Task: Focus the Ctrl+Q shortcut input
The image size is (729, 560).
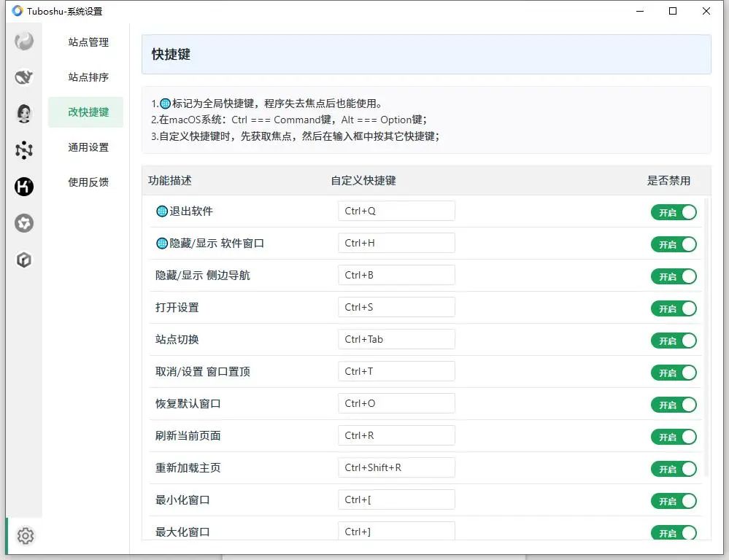Action: click(x=396, y=211)
